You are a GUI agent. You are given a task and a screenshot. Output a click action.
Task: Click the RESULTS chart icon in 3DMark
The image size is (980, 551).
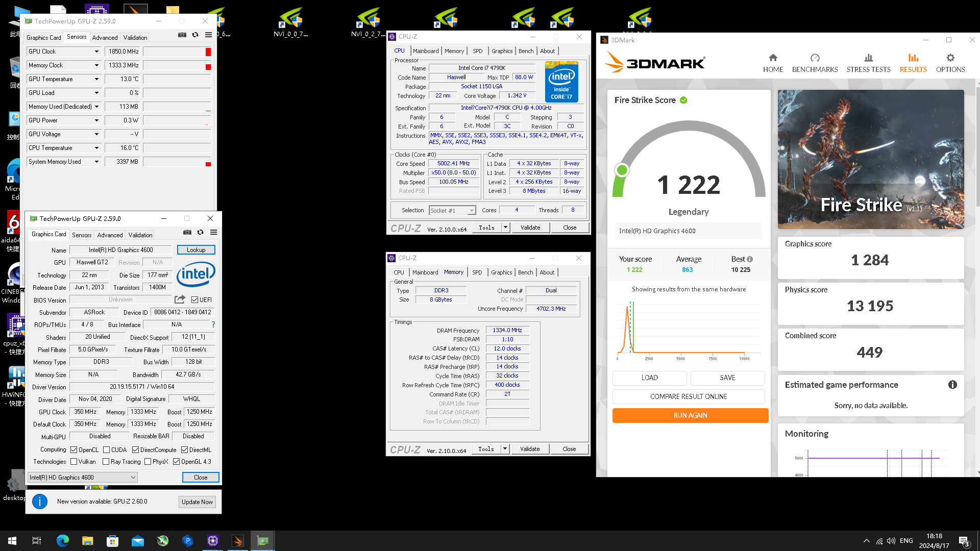(x=913, y=58)
